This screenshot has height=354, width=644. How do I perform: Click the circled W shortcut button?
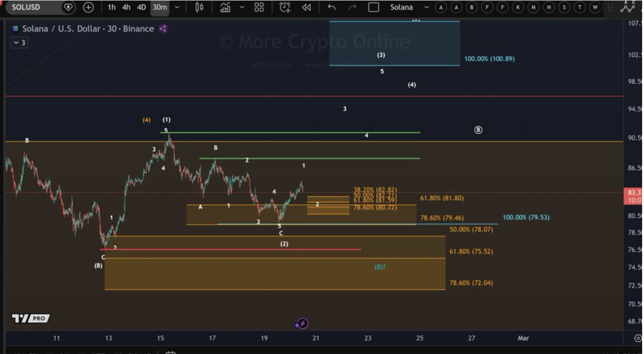point(595,7)
